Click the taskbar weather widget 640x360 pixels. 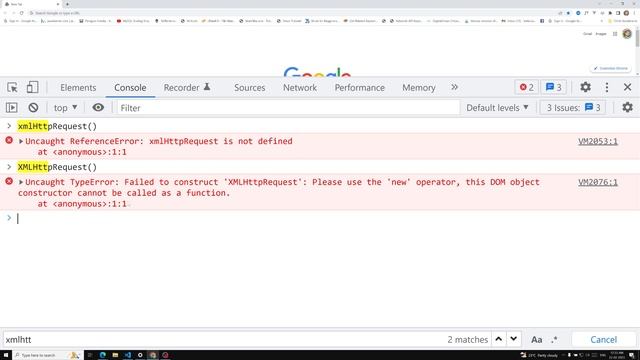[540, 355]
